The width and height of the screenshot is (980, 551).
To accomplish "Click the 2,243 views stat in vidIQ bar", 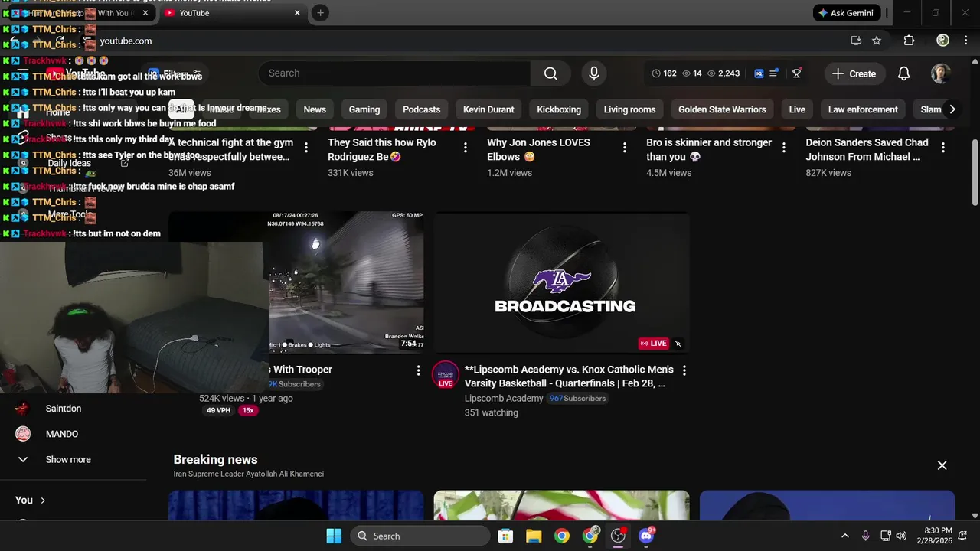I will [724, 73].
